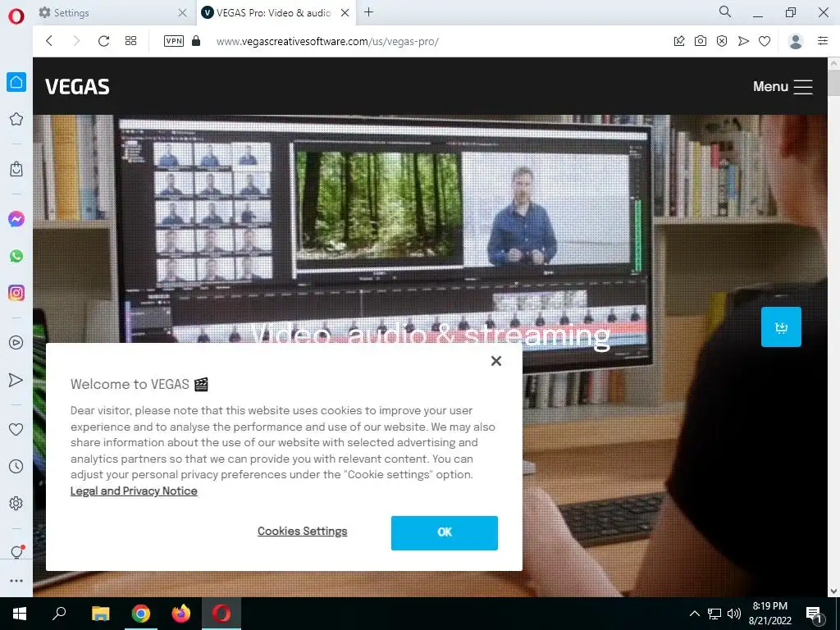
Task: Switch to Chrome in the taskbar
Action: tap(141, 614)
